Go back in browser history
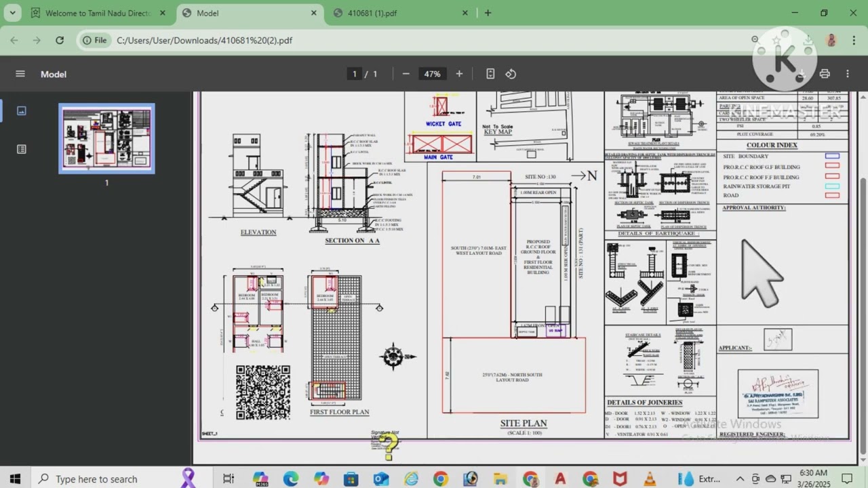Image resolution: width=868 pixels, height=488 pixels. coord(14,40)
